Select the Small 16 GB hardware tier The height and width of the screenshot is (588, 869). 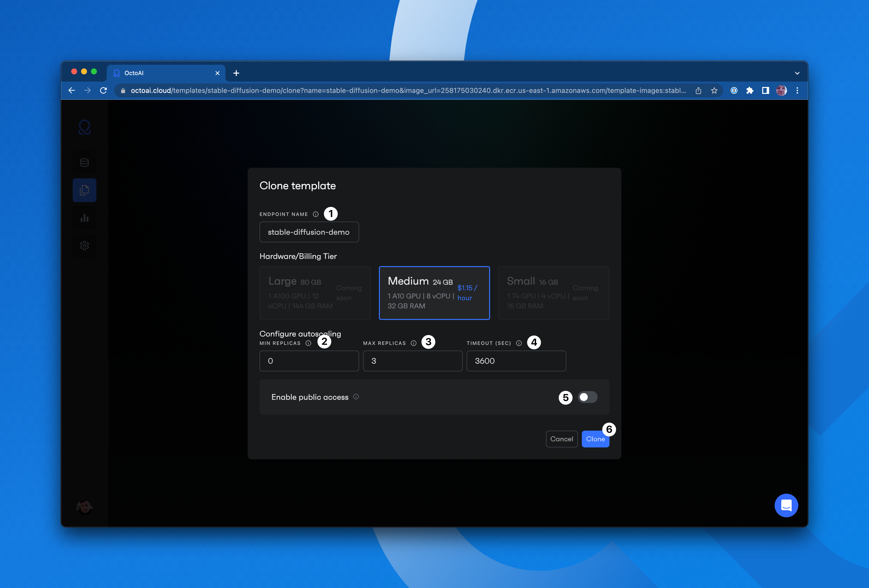tap(553, 293)
